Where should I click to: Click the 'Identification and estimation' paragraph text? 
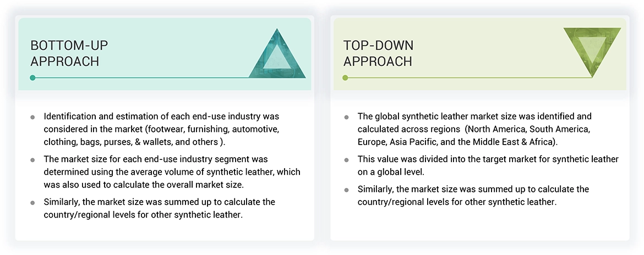pyautogui.click(x=162, y=130)
